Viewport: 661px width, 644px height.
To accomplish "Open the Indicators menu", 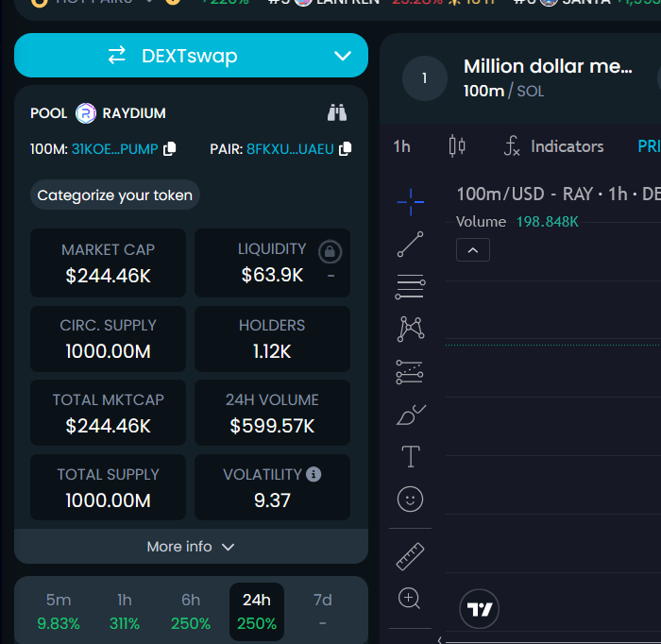I will [553, 146].
